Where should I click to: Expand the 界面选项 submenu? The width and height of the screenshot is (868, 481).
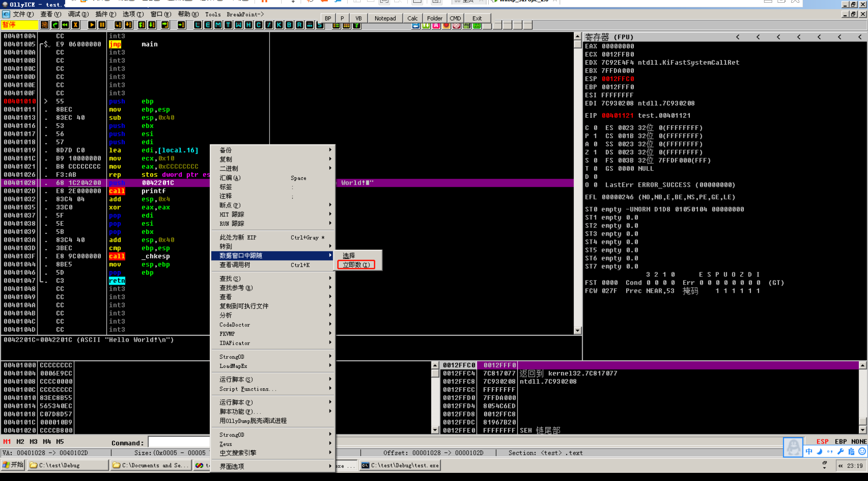(x=274, y=466)
